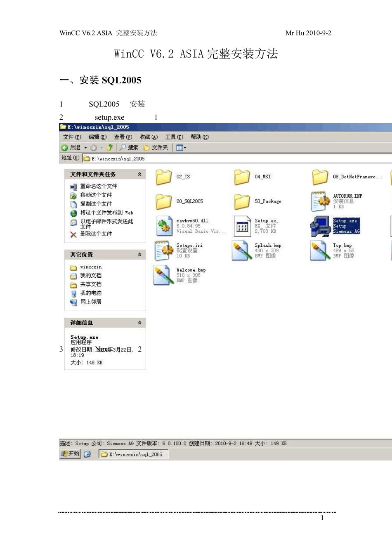392x555 pixels.
Task: Open the 50_Package folder icon
Action: 242,202
